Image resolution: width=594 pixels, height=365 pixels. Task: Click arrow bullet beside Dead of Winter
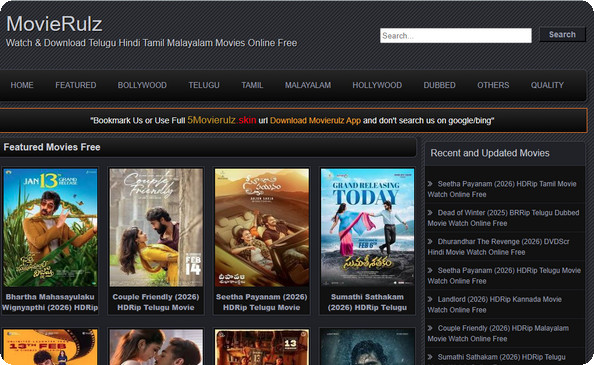point(430,212)
